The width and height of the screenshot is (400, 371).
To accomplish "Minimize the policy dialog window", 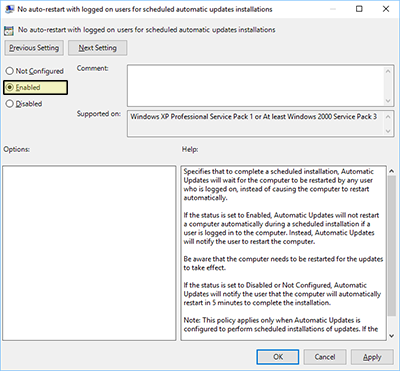I will pos(333,9).
